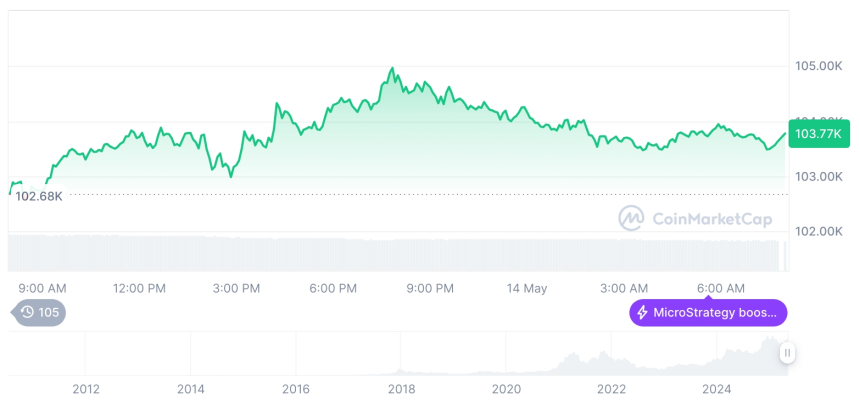Click the history clock icon beside 105
This screenshot has height=401, width=860.
click(x=27, y=313)
